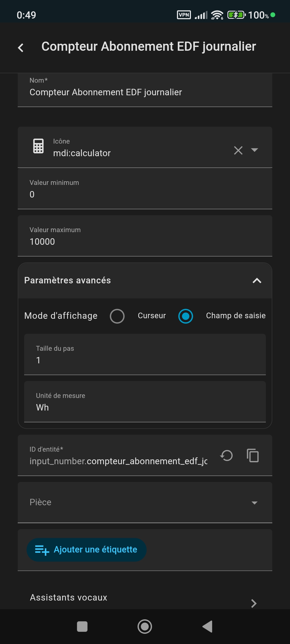Reset the entity ID with restore icon
This screenshot has width=290, height=644.
tap(226, 455)
